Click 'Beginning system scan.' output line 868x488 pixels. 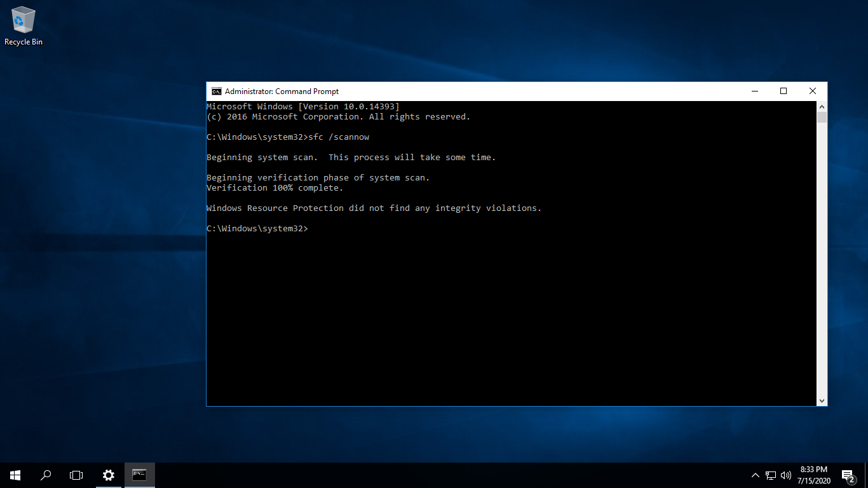tap(351, 158)
